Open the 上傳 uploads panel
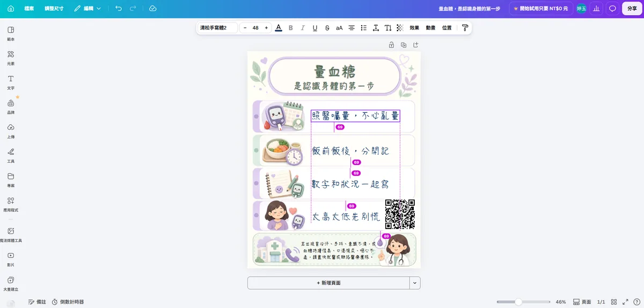This screenshot has width=644, height=308. click(x=11, y=131)
